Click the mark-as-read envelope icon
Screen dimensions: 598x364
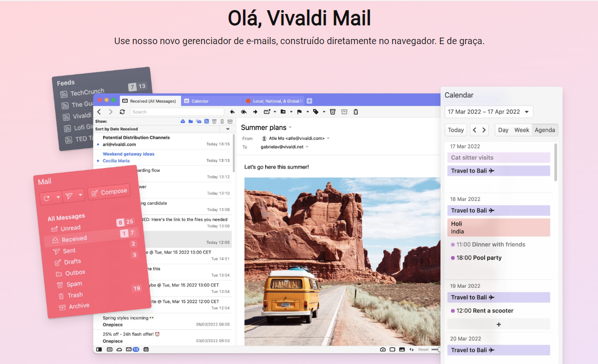pyautogui.click(x=267, y=112)
